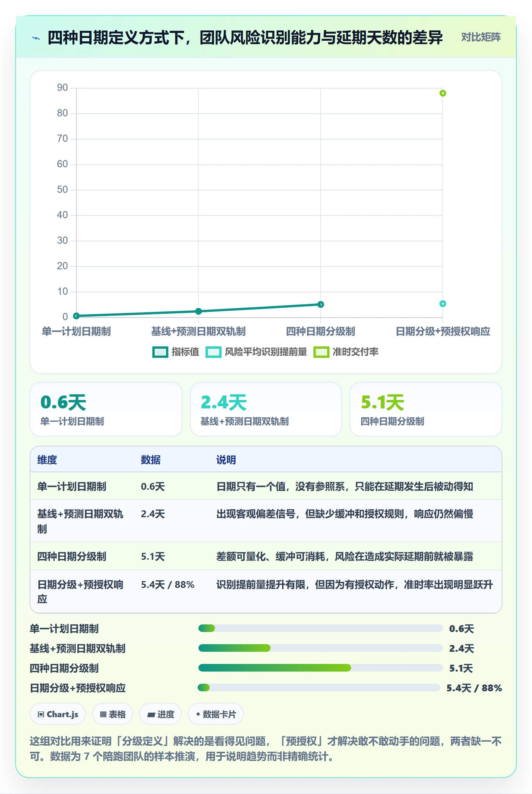Screen dimensions: 532x794
Task: Click the 维度 column header
Action: (x=47, y=460)
